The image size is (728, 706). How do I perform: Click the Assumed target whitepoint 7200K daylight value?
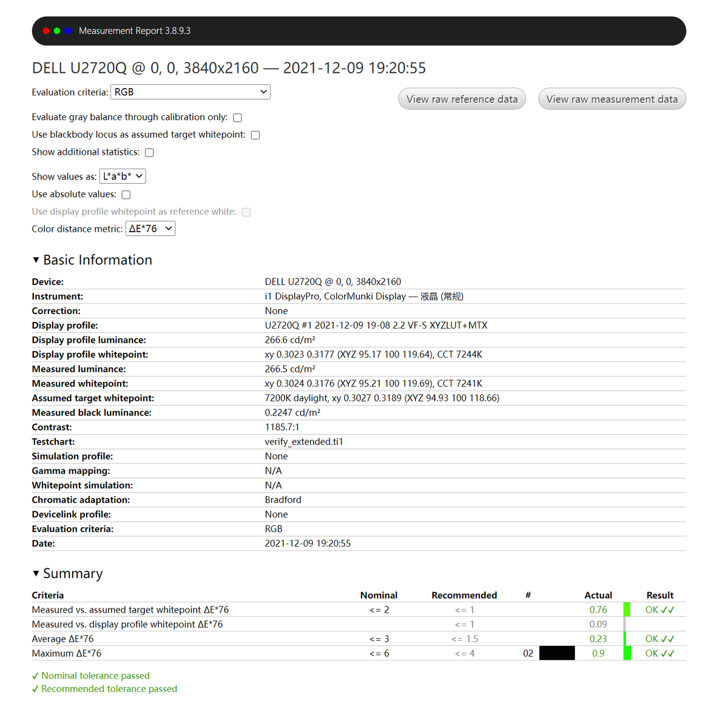(x=382, y=398)
